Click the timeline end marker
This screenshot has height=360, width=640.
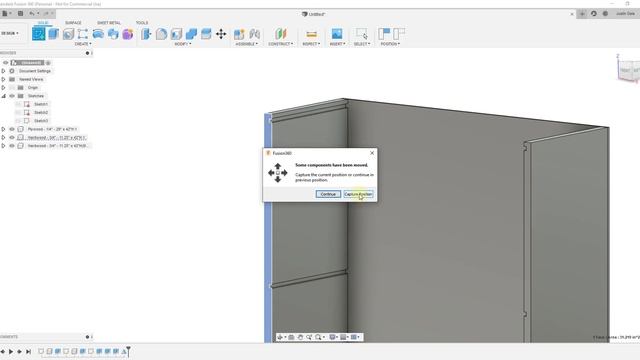[x=128, y=351]
